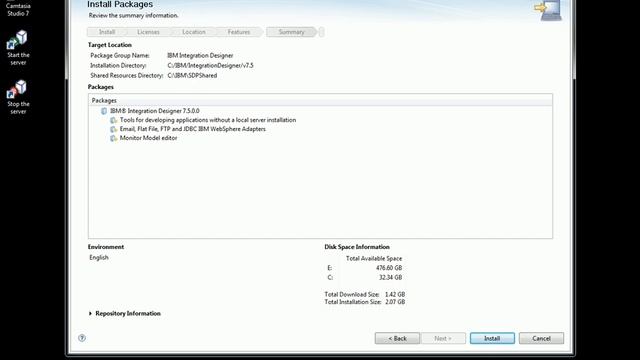Open the Start the server desktop shortcut
This screenshot has height=360, width=640.
[x=18, y=48]
